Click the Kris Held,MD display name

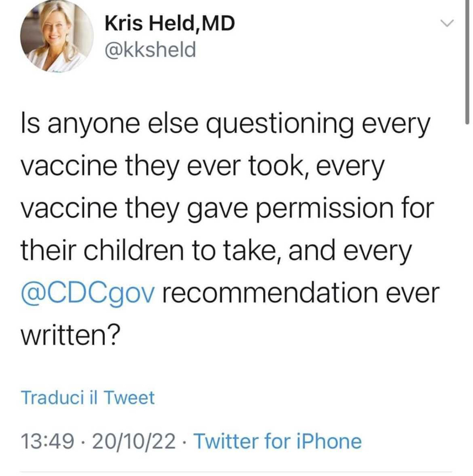[x=169, y=24]
